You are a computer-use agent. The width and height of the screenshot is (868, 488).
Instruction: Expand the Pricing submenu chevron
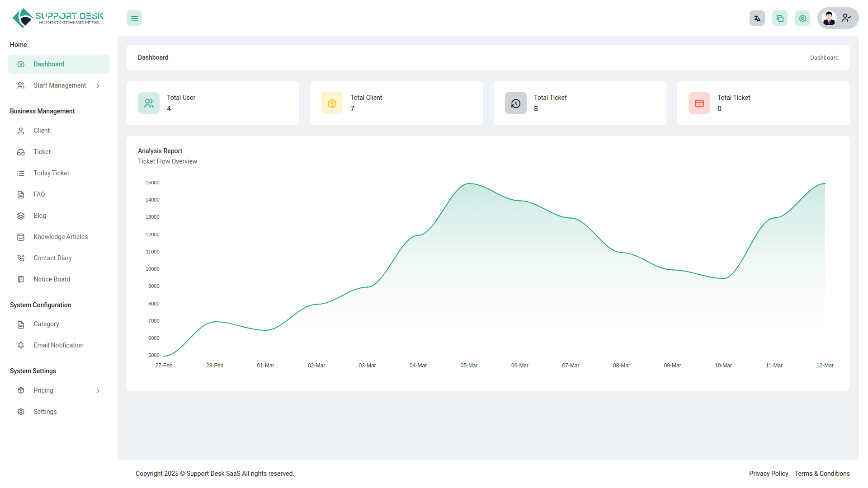pyautogui.click(x=98, y=390)
